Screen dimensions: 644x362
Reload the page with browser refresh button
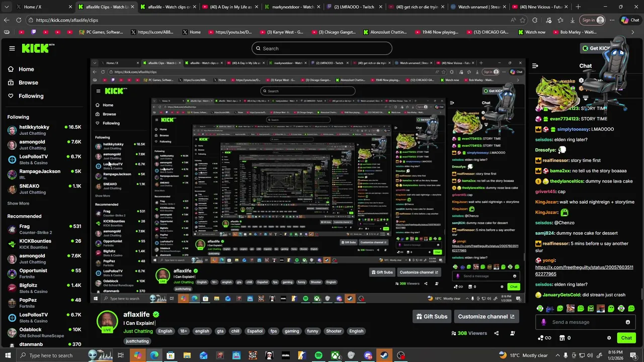tap(19, 20)
